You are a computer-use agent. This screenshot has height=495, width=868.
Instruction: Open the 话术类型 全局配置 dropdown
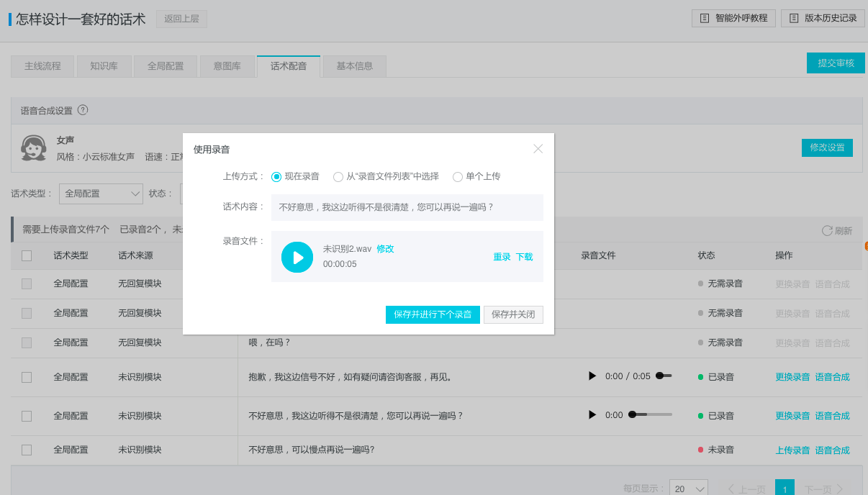point(101,194)
